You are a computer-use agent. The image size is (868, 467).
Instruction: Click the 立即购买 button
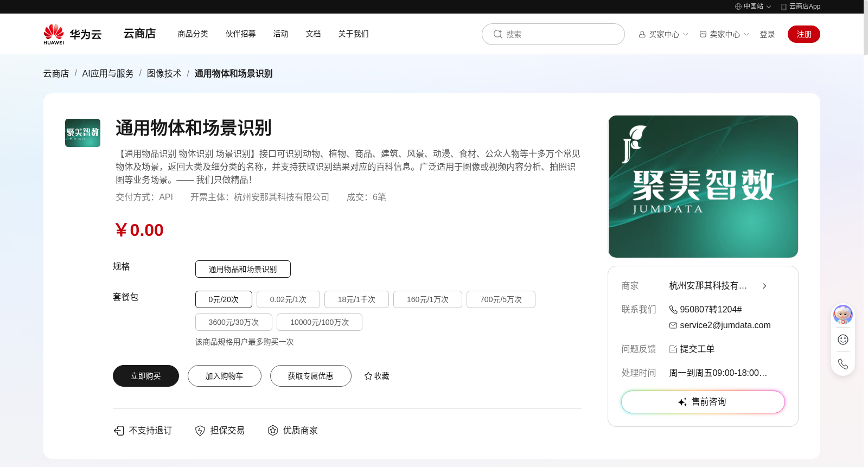146,376
